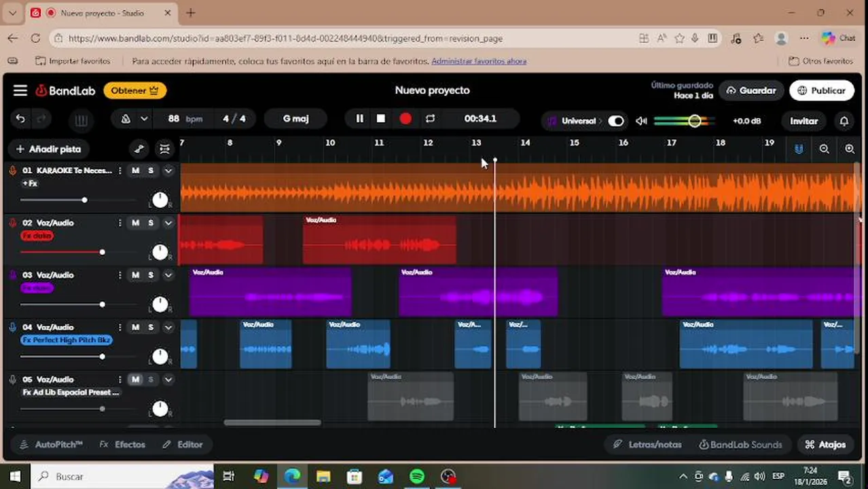Image resolution: width=868 pixels, height=489 pixels.
Task: Mute track 02 Voz/Audio
Action: (135, 223)
